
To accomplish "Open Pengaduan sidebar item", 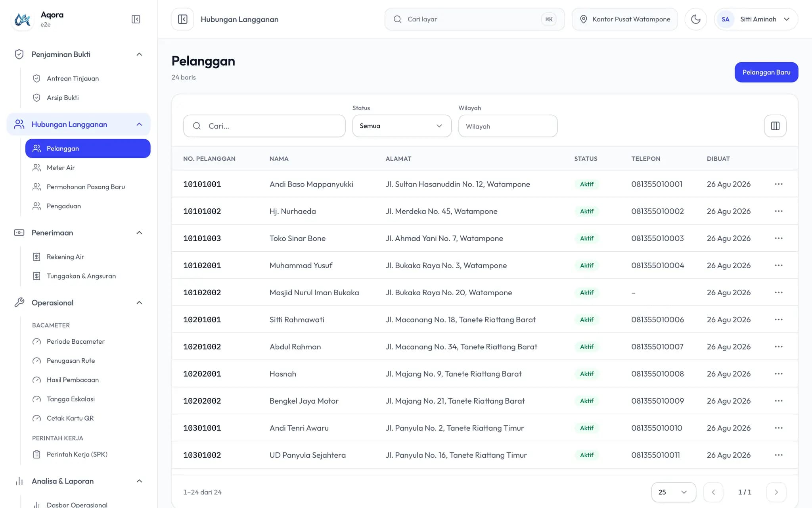I will point(88,206).
